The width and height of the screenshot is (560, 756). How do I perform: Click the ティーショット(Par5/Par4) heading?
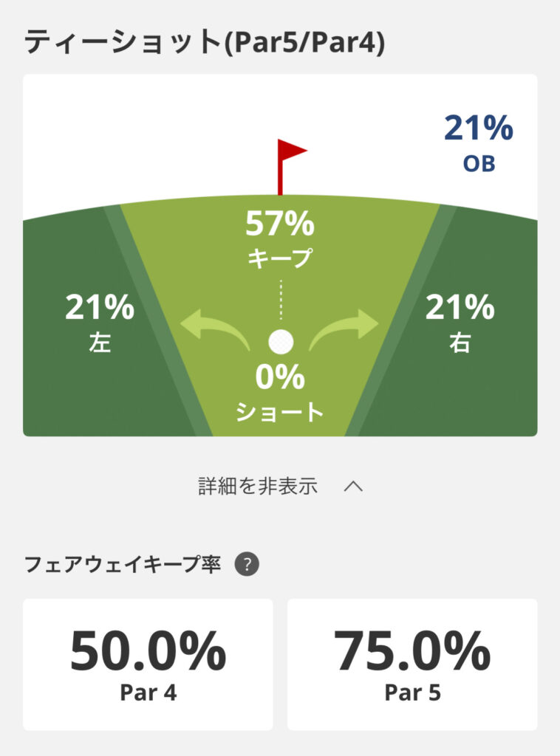pos(205,43)
